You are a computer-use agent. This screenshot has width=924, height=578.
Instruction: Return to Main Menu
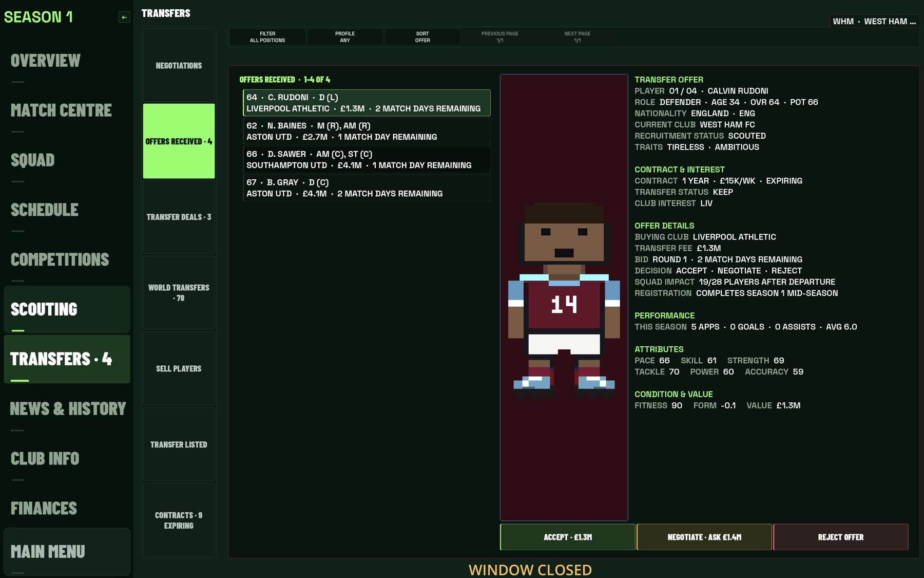(x=67, y=552)
